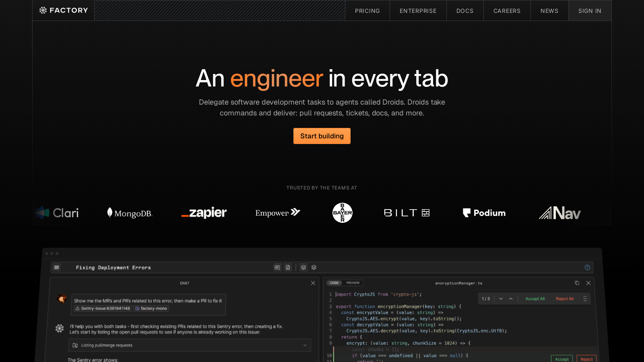Close the CHAT panel

pyautogui.click(x=313, y=283)
